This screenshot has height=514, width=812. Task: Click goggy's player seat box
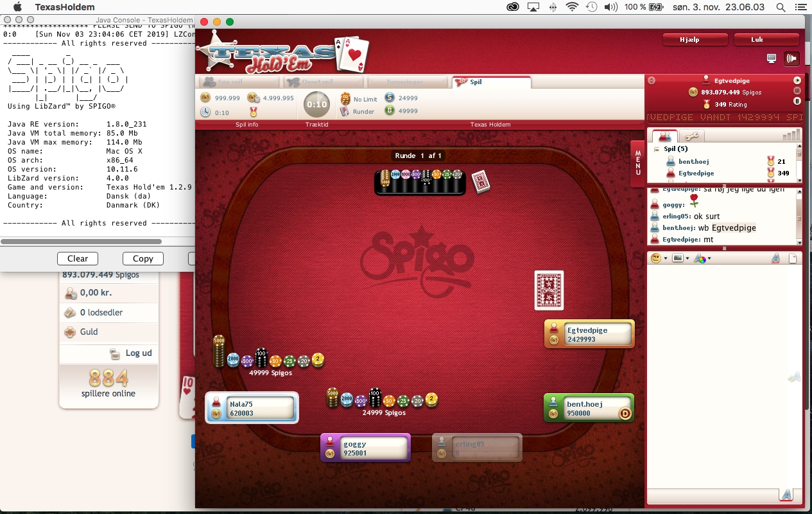coord(365,447)
